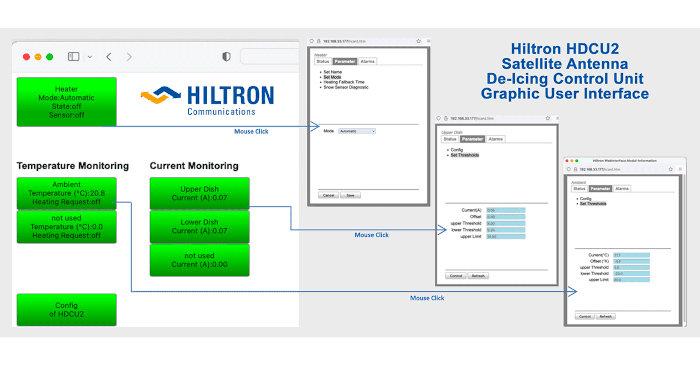Screen dimensions: 700x365
Task: Click Refresh button in Upper Dish window
Action: tap(478, 276)
